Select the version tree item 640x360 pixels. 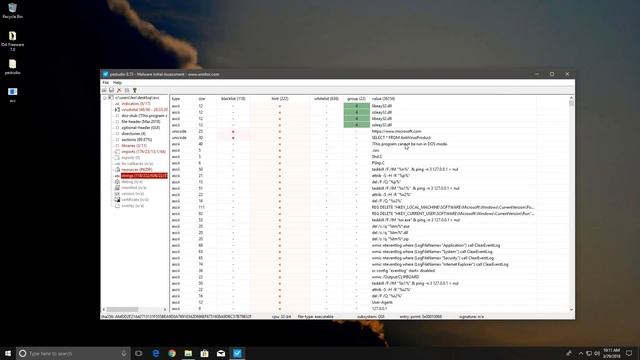133,194
